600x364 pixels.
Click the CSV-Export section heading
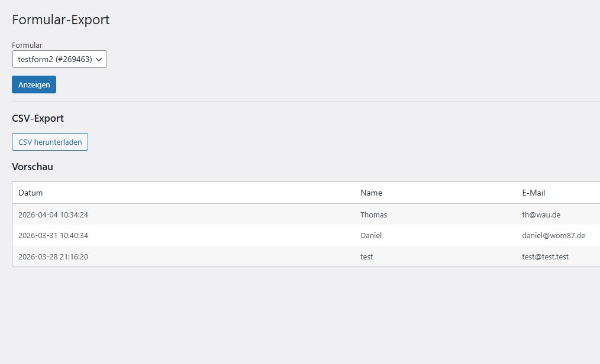coord(38,118)
